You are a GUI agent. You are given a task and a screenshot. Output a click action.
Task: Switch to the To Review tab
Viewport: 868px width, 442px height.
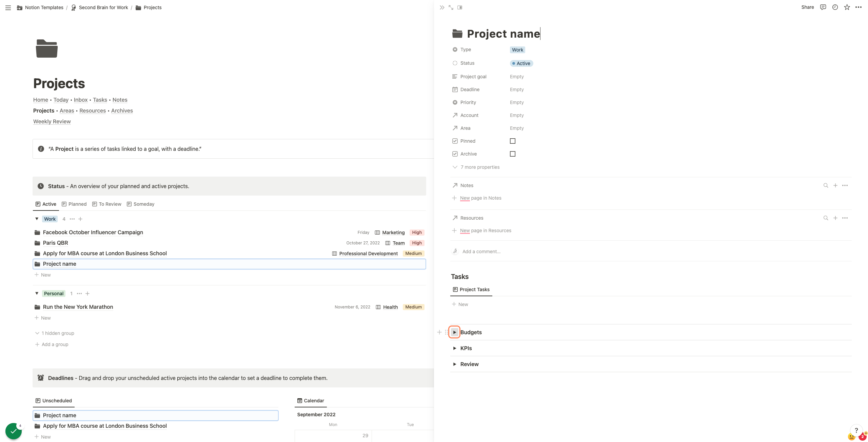coord(107,204)
